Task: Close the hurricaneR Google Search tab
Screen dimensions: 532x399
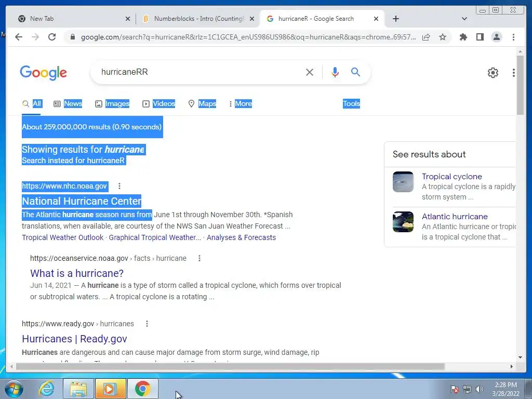Action: pos(376,19)
